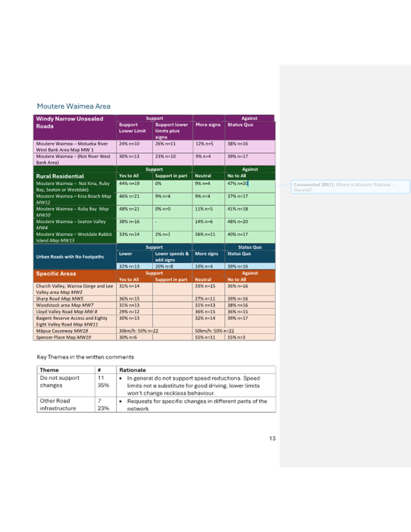The width and height of the screenshot is (411, 532).
Task: Select the Mapua Causeway MW18 row label
Action: [62, 330]
